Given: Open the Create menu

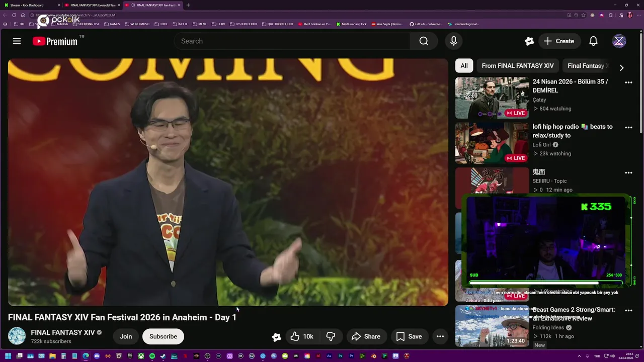Looking at the screenshot, I should click(x=558, y=41).
